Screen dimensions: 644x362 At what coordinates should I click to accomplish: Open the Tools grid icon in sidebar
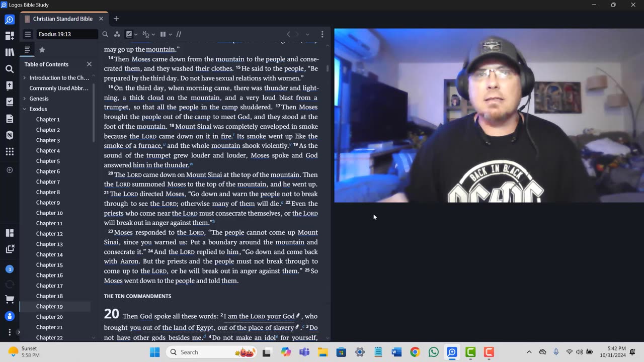point(10,151)
